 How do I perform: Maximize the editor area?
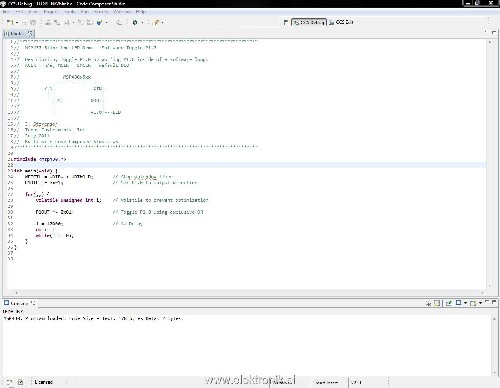[x=494, y=32]
